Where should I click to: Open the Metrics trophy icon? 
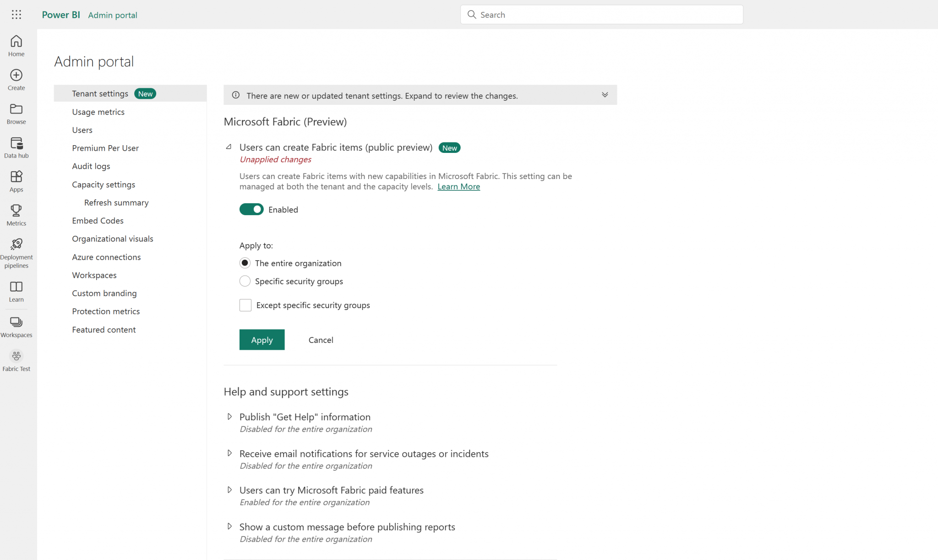(x=16, y=211)
